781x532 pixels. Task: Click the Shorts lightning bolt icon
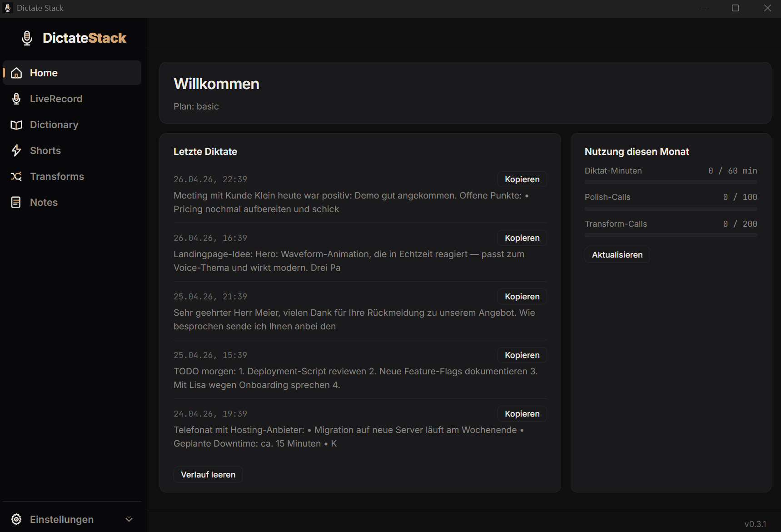[16, 150]
